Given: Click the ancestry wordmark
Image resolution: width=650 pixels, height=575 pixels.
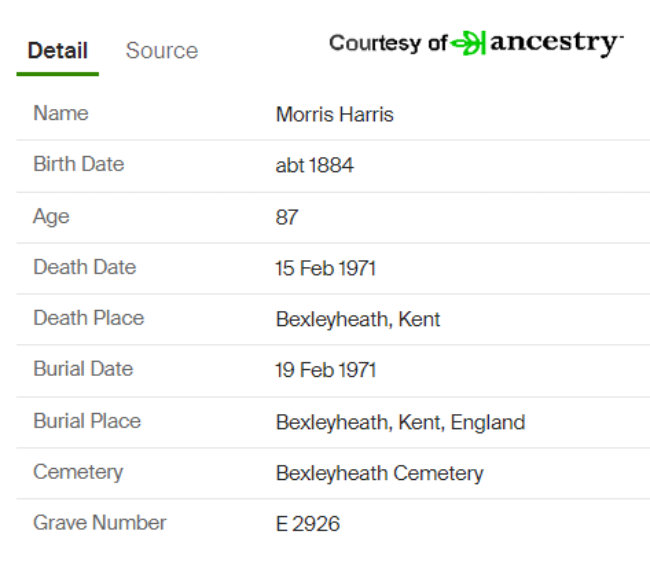Looking at the screenshot, I should (556, 43).
